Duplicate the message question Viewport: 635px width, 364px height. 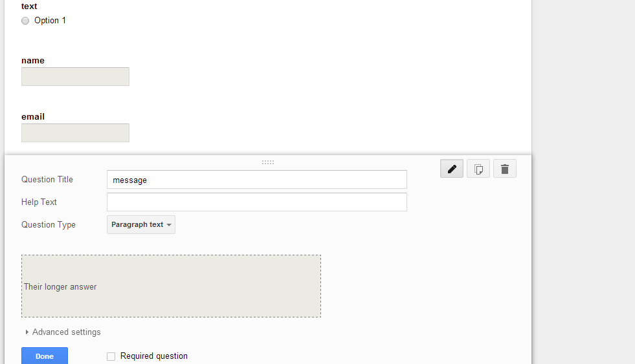[478, 169]
